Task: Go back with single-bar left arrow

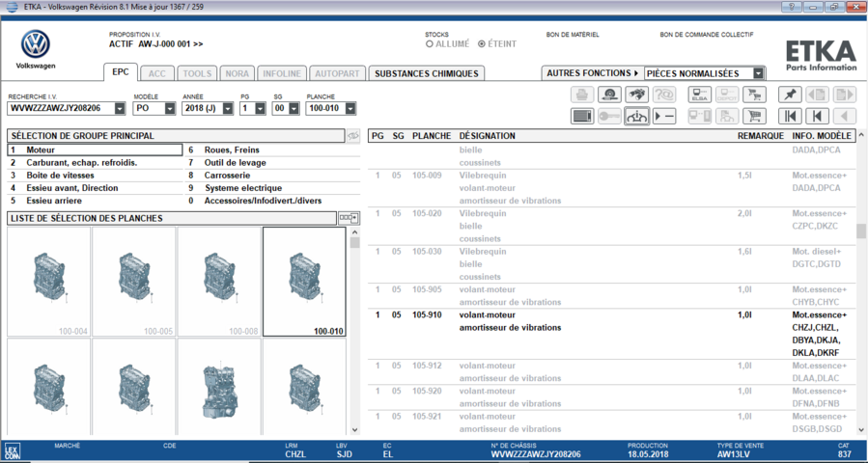Action: [x=817, y=116]
